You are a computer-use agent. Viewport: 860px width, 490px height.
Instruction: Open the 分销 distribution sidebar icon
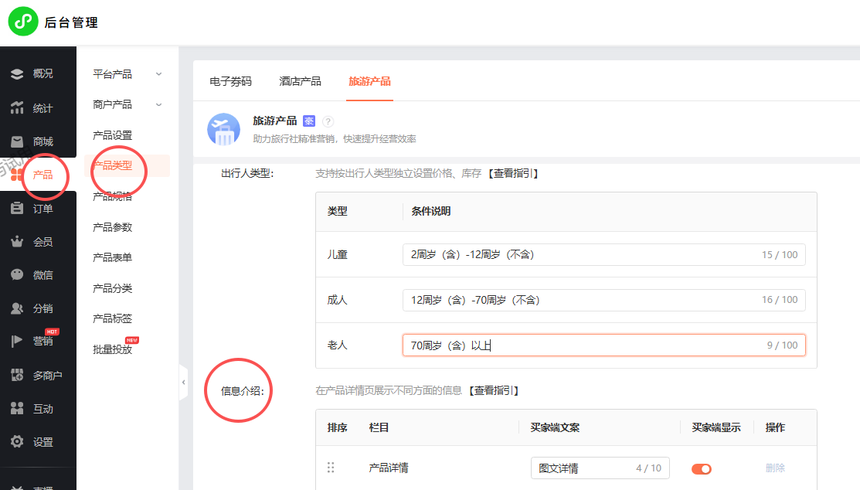[x=17, y=308]
